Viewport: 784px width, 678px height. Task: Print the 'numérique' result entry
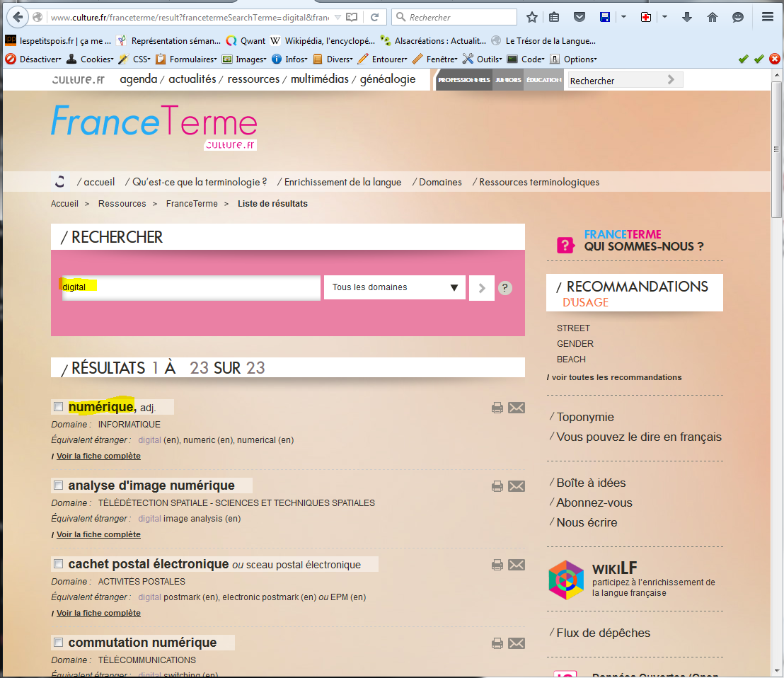point(497,408)
